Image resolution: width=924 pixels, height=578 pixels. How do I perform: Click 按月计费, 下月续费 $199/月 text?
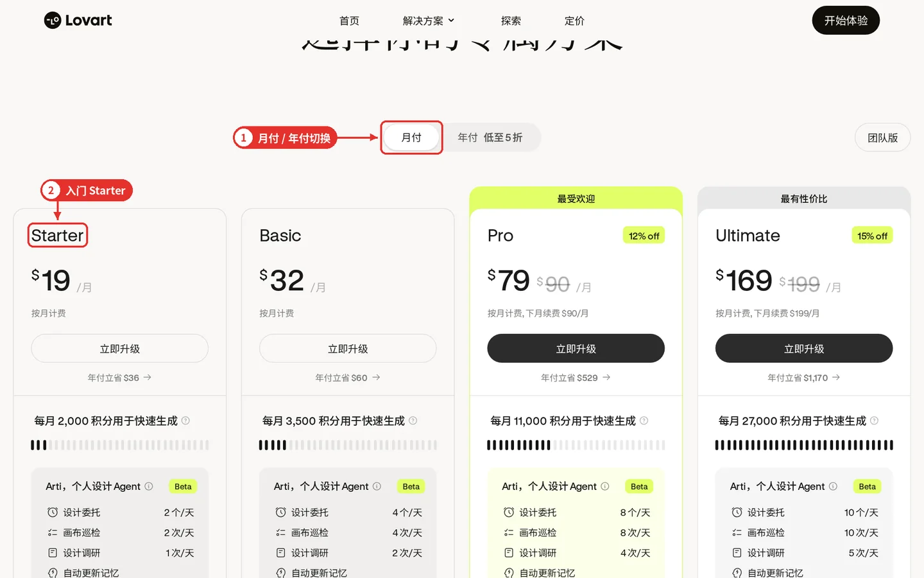tap(767, 313)
